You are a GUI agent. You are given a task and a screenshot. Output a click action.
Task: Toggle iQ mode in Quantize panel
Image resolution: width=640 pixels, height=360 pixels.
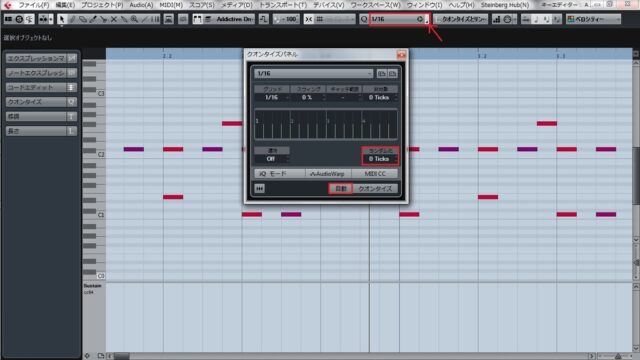280,173
